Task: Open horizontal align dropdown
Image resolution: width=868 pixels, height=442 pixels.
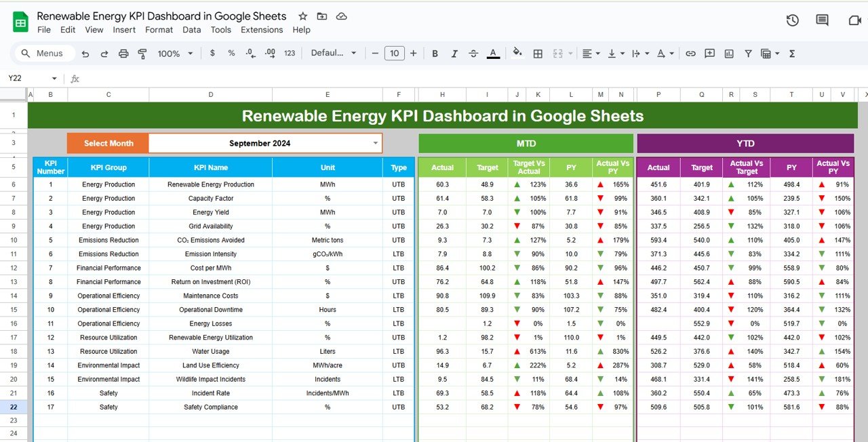Action: (x=590, y=54)
